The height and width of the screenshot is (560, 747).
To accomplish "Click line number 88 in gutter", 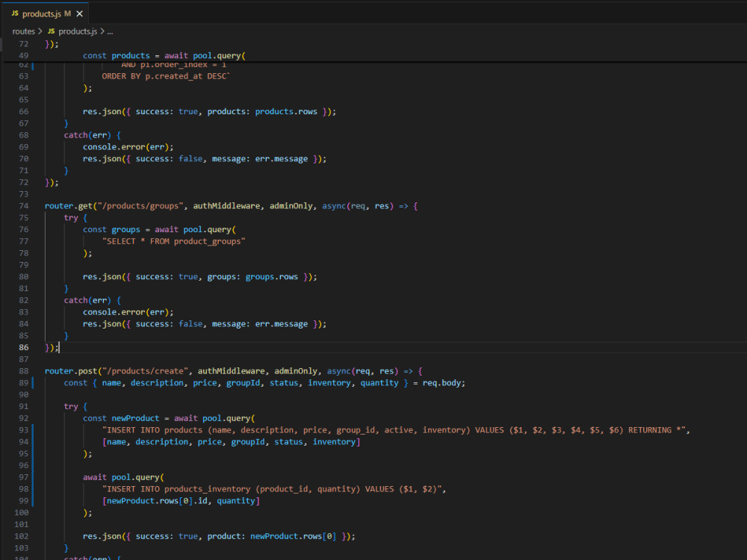I will coord(23,371).
